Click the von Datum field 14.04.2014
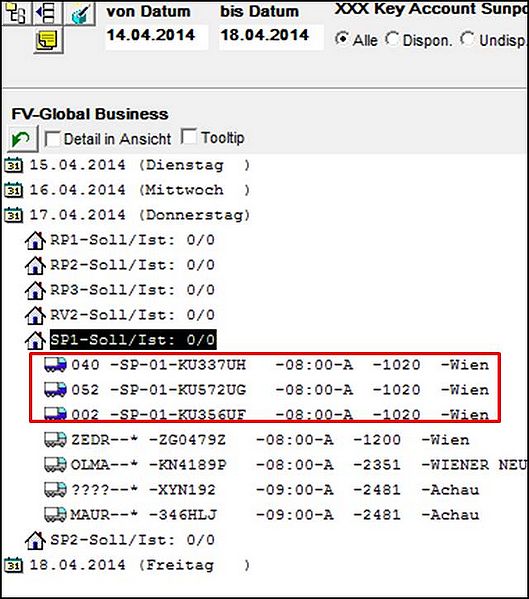The image size is (529, 599). coord(157,36)
